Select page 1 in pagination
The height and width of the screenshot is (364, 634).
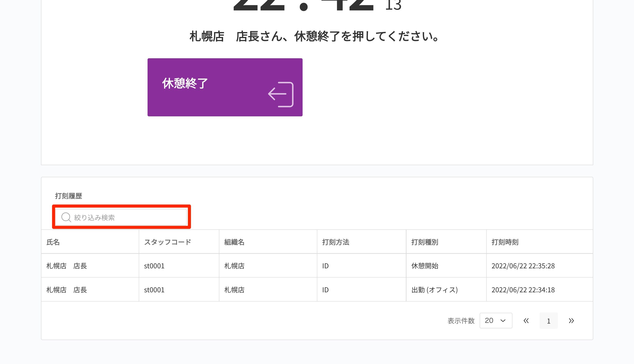coord(548,321)
